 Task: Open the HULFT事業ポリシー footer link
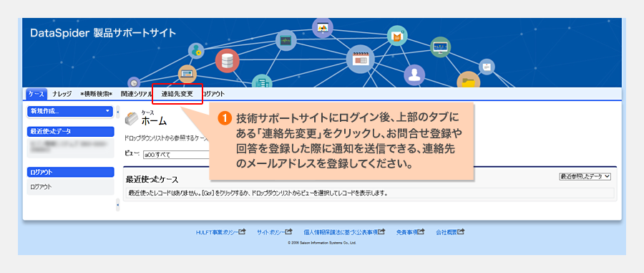[217, 232]
